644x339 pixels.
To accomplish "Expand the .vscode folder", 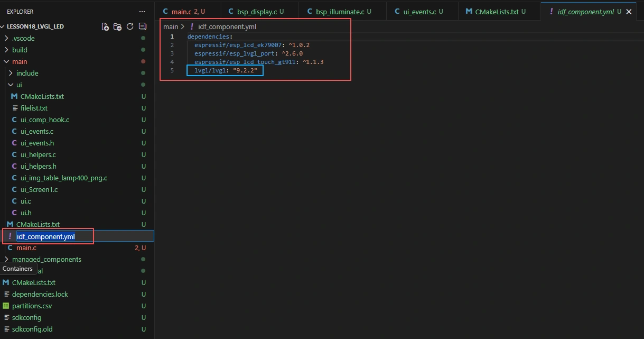I will tap(23, 38).
